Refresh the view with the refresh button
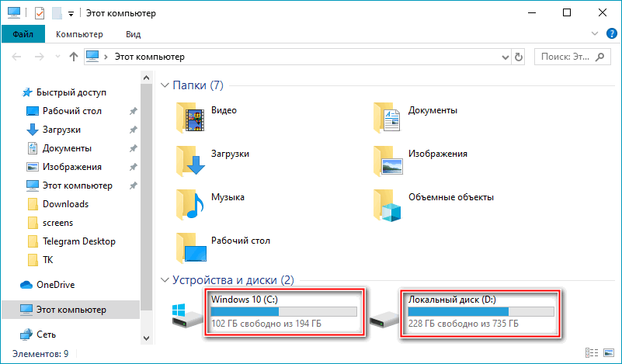 click(519, 57)
